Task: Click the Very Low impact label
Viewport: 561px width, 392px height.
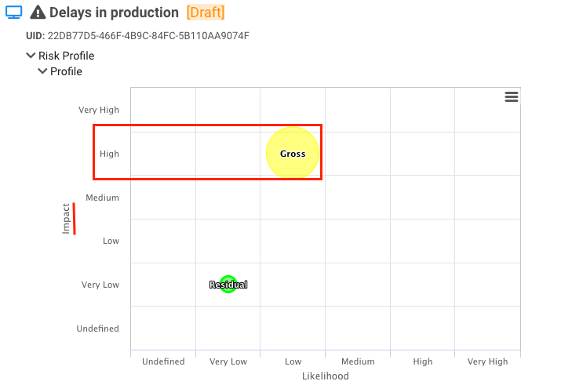Action: click(x=100, y=285)
